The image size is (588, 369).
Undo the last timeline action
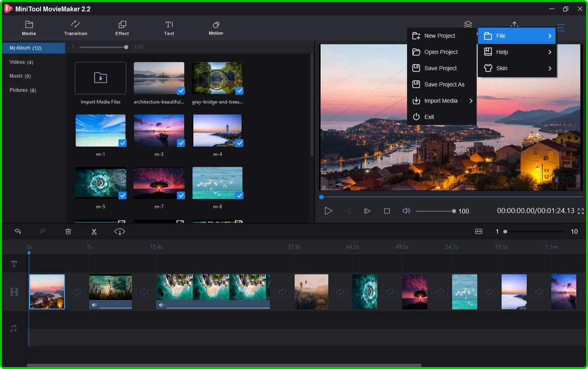click(x=18, y=232)
